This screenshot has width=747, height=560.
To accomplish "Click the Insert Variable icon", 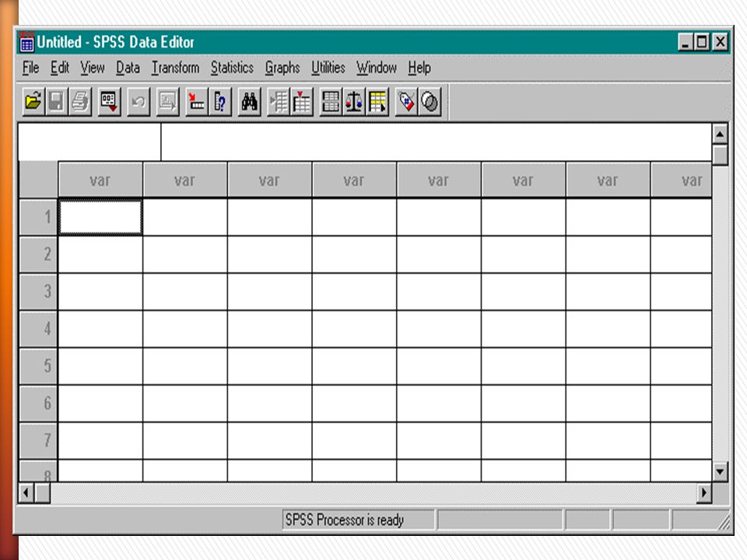I will (302, 101).
